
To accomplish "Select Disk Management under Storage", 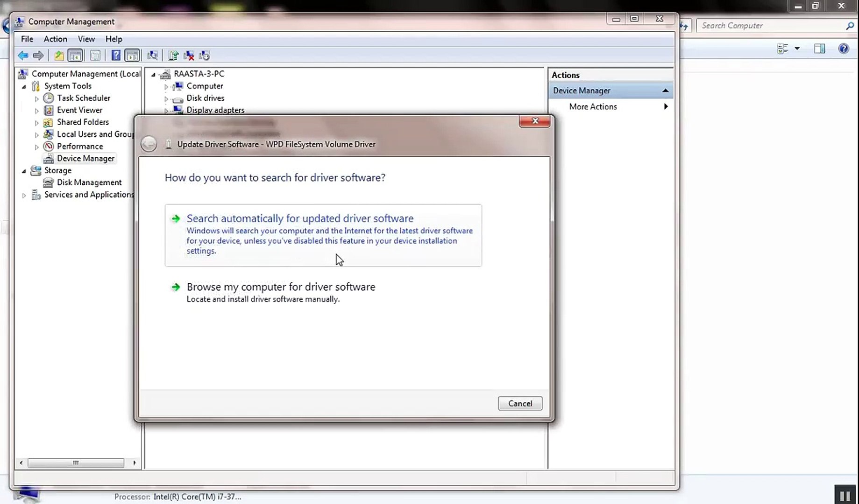I will (x=89, y=182).
